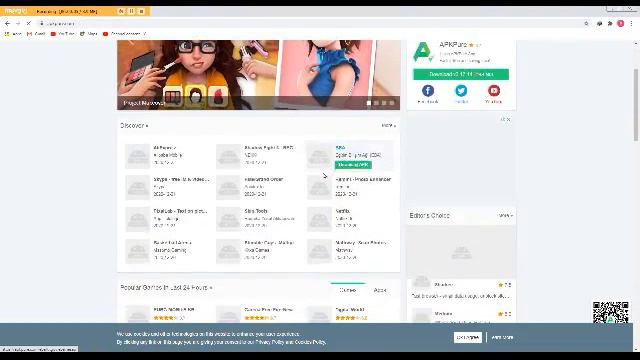Open the Fate/Grand Order app entry

pos(259,187)
